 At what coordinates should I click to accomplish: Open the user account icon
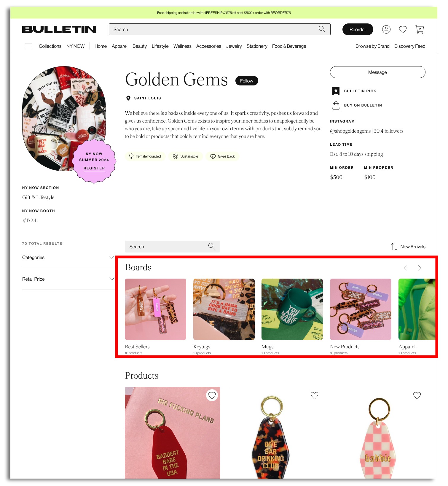coord(386,29)
